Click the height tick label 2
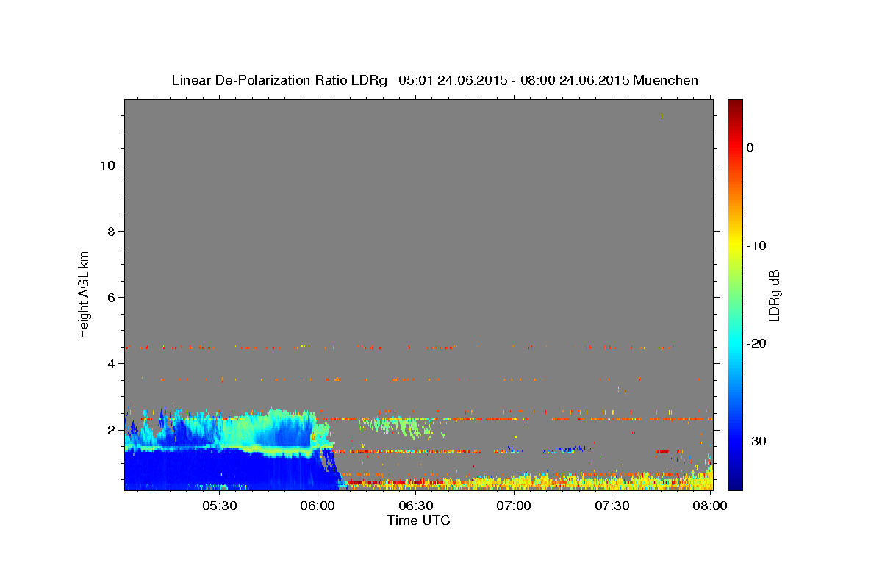This screenshot has height=588, width=882. tap(112, 430)
